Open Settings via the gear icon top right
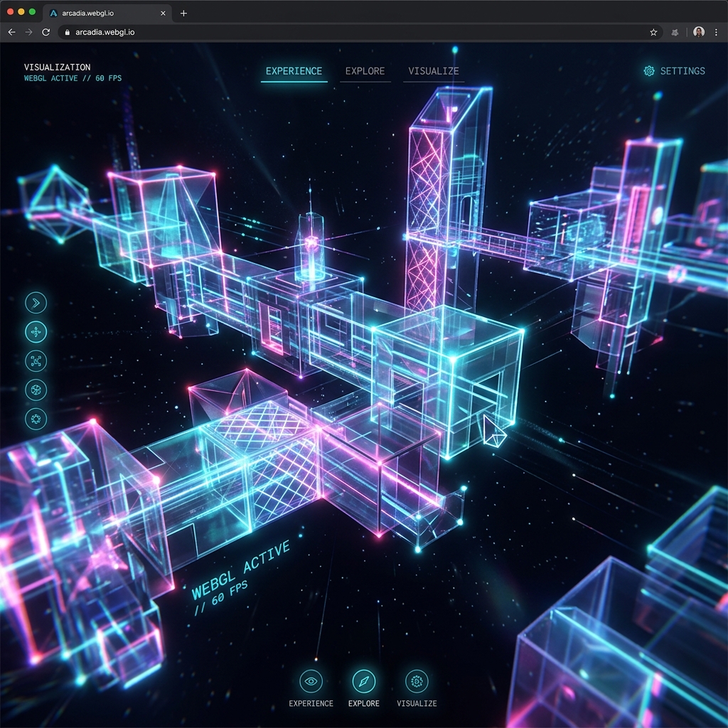Image resolution: width=728 pixels, height=728 pixels. point(647,71)
